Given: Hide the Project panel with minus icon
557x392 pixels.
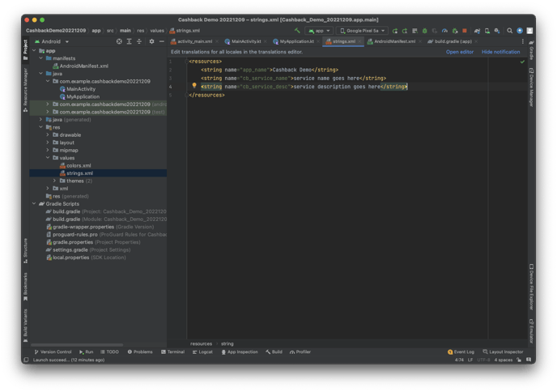Looking at the screenshot, I should 160,40.
